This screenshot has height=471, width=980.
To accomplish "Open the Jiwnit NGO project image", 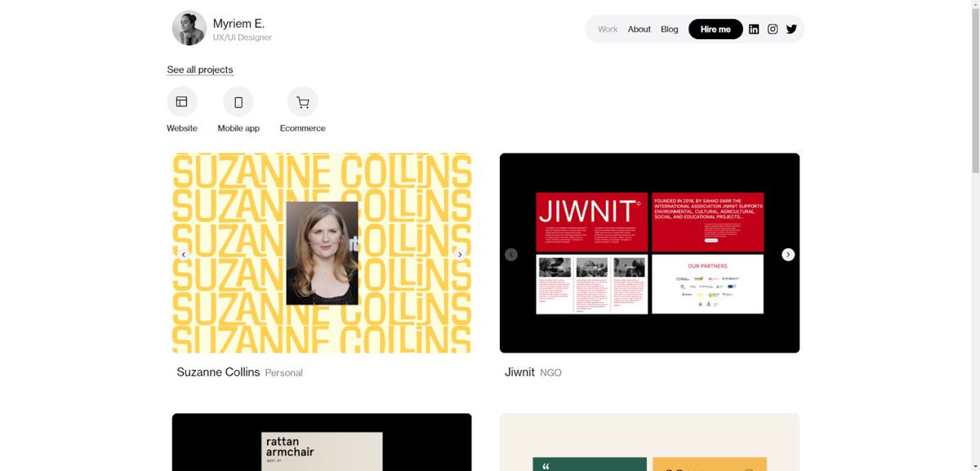I will tap(649, 253).
